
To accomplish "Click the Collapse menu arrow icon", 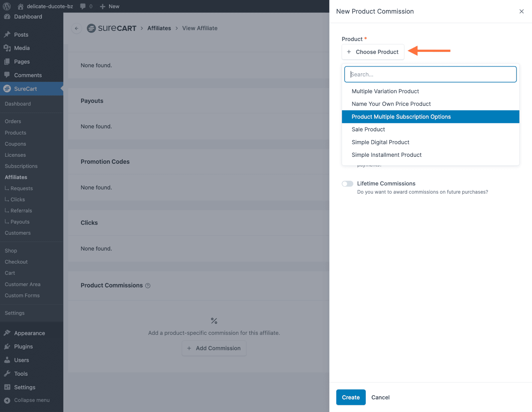I will [7, 400].
